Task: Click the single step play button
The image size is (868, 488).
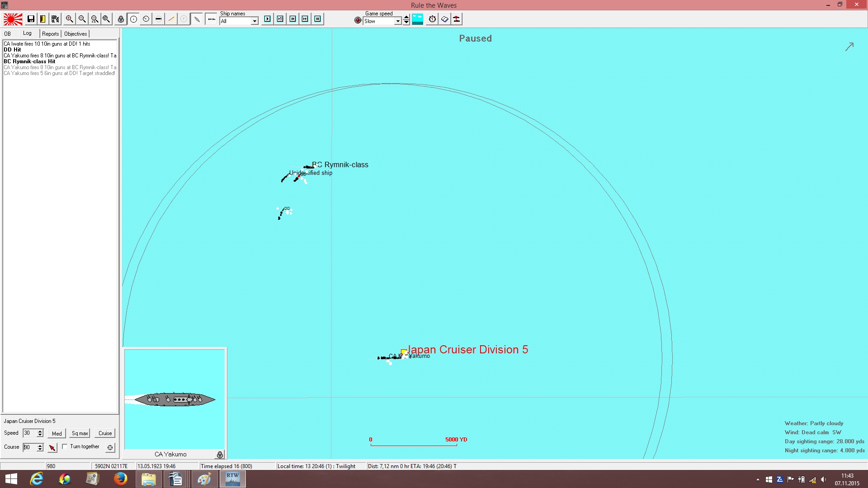Action: click(x=268, y=19)
